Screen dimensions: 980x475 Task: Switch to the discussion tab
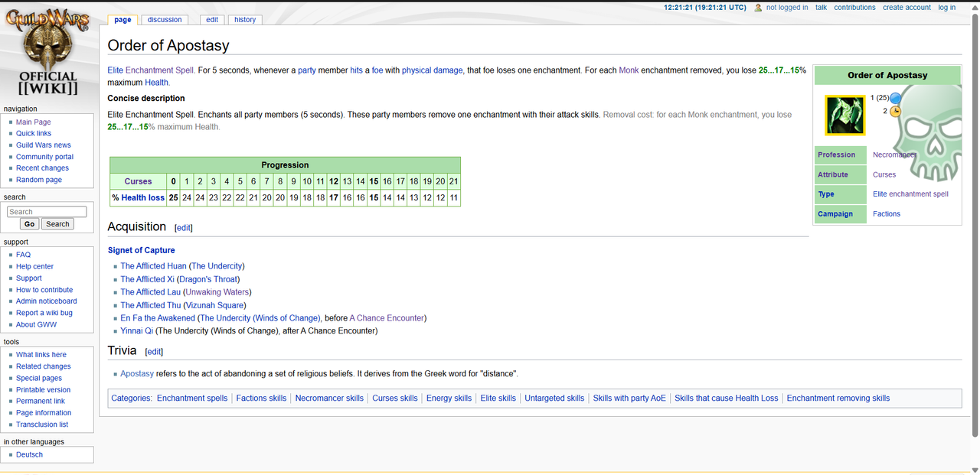pyautogui.click(x=165, y=20)
